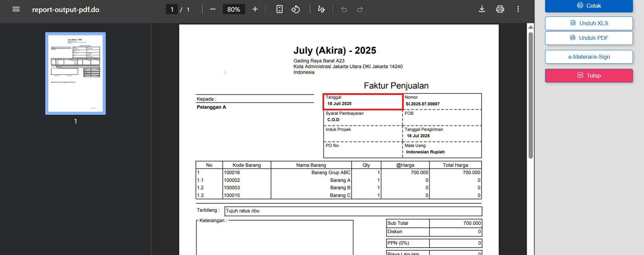Click the file title report-output-pdf.do

(x=66, y=10)
